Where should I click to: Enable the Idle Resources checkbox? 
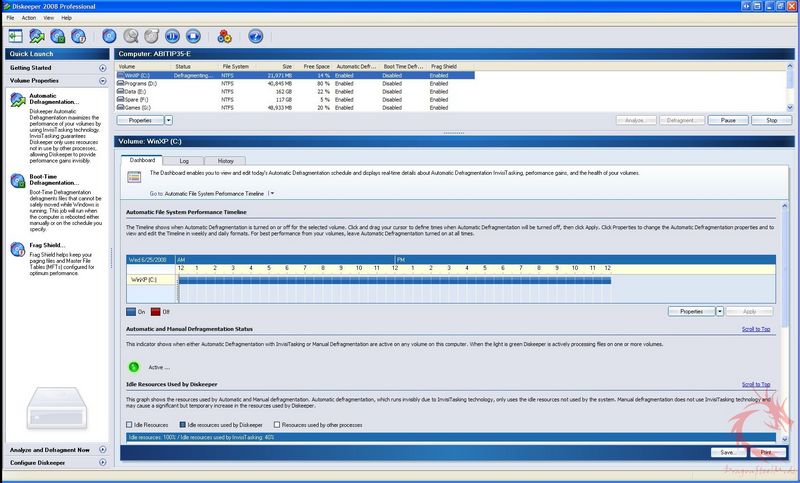[130, 425]
